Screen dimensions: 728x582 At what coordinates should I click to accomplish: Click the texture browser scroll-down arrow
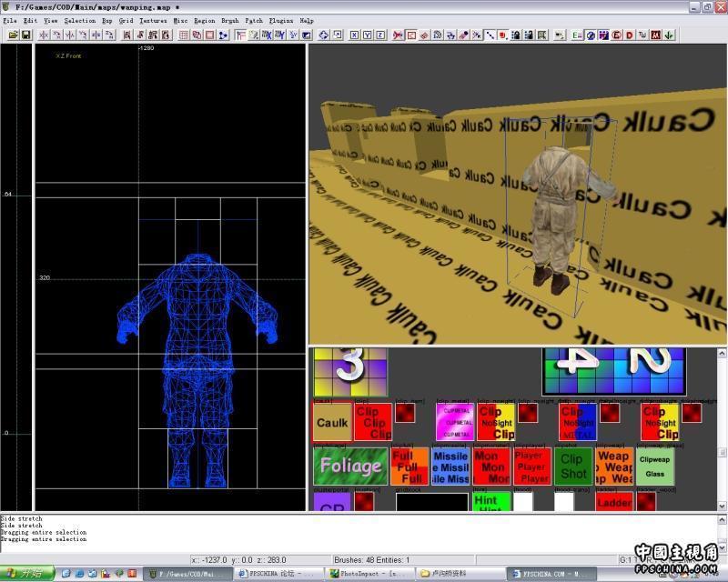pyautogui.click(x=722, y=506)
